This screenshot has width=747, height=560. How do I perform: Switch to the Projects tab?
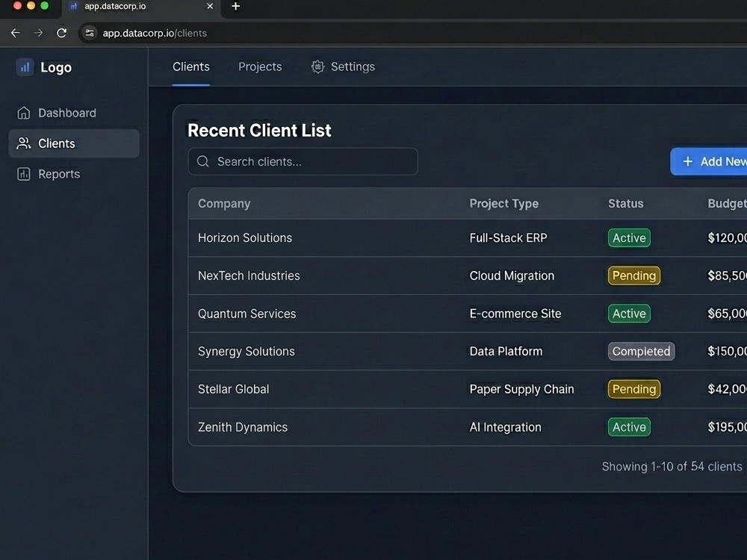pyautogui.click(x=260, y=66)
